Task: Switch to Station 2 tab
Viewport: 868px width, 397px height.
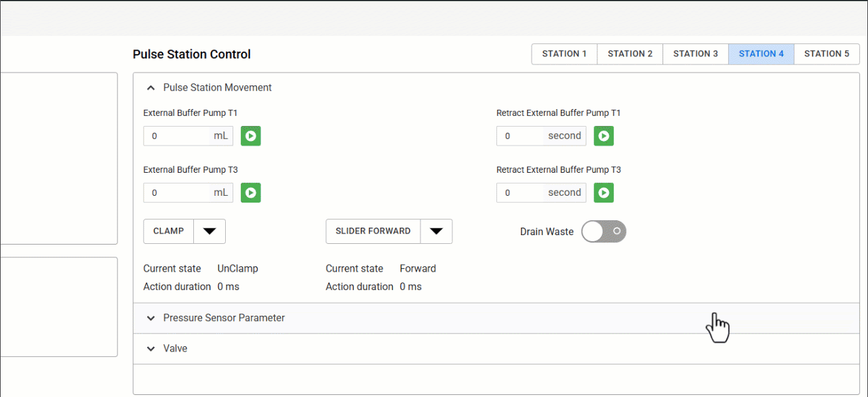Action: [630, 54]
